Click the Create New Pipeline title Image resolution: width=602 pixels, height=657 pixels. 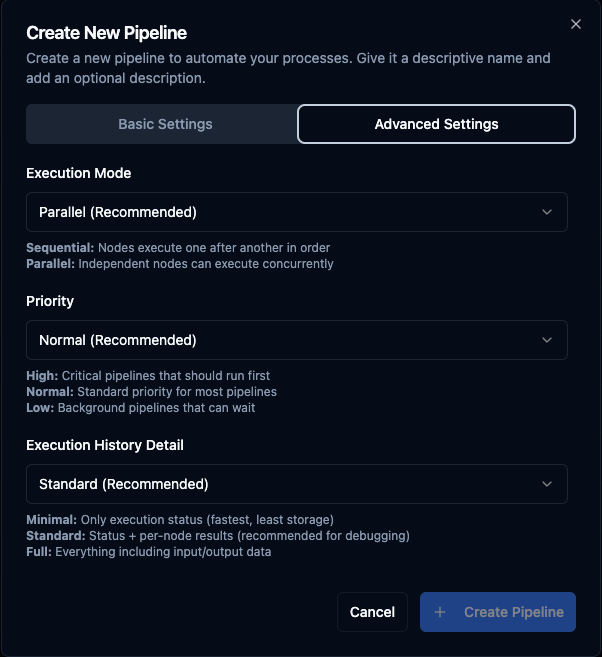click(106, 33)
